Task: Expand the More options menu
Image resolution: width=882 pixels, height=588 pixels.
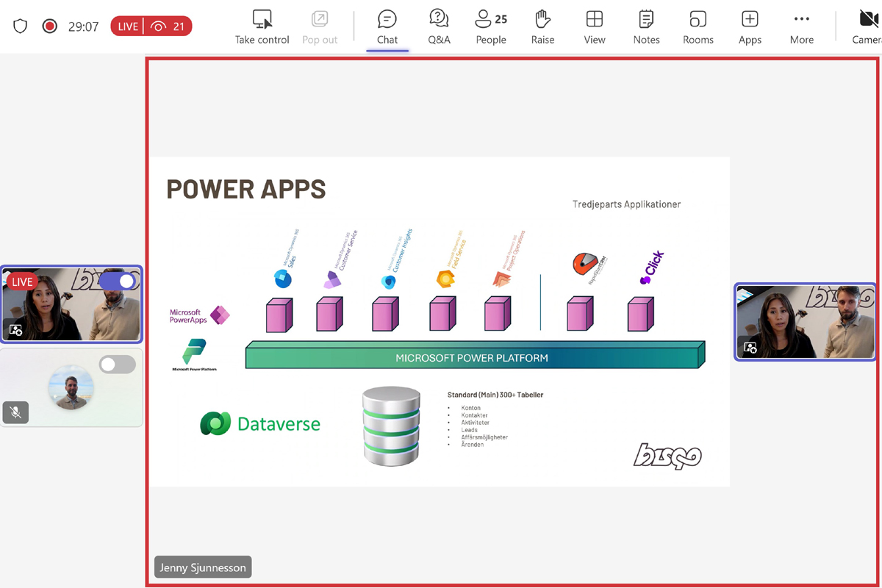Action: (x=801, y=27)
